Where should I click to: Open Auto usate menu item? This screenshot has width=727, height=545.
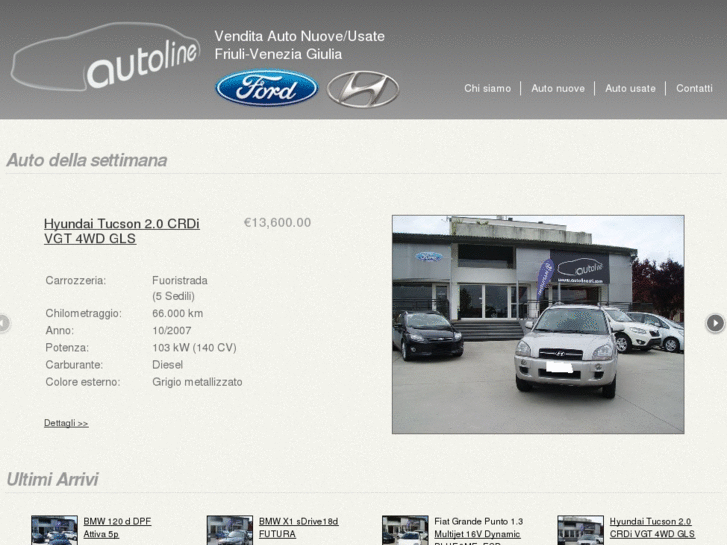pos(630,88)
